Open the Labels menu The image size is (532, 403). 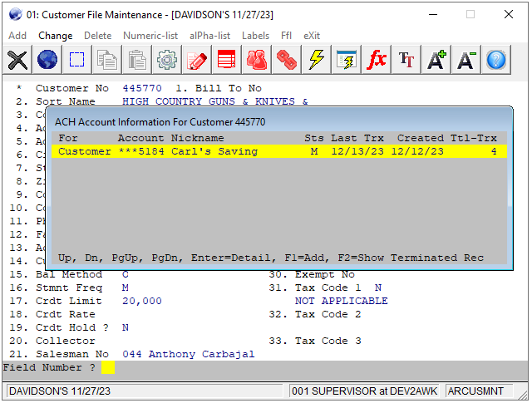tap(255, 36)
